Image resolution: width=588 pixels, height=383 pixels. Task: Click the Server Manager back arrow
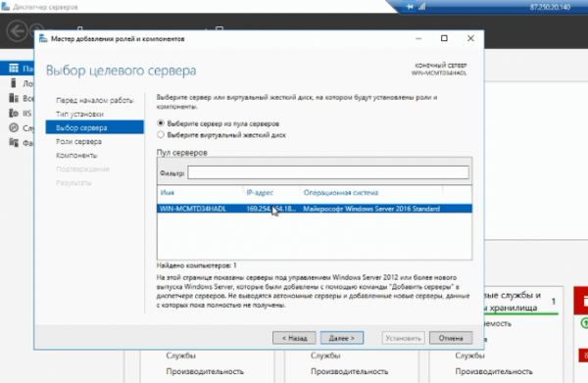coord(17,30)
